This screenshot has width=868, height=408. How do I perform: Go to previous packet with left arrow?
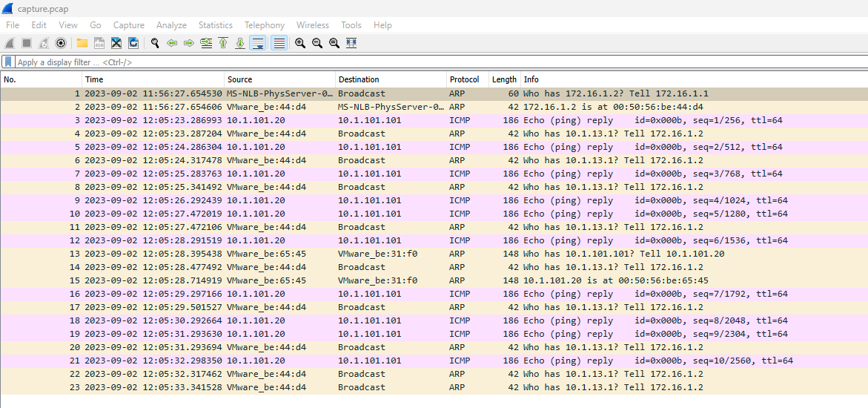click(172, 43)
